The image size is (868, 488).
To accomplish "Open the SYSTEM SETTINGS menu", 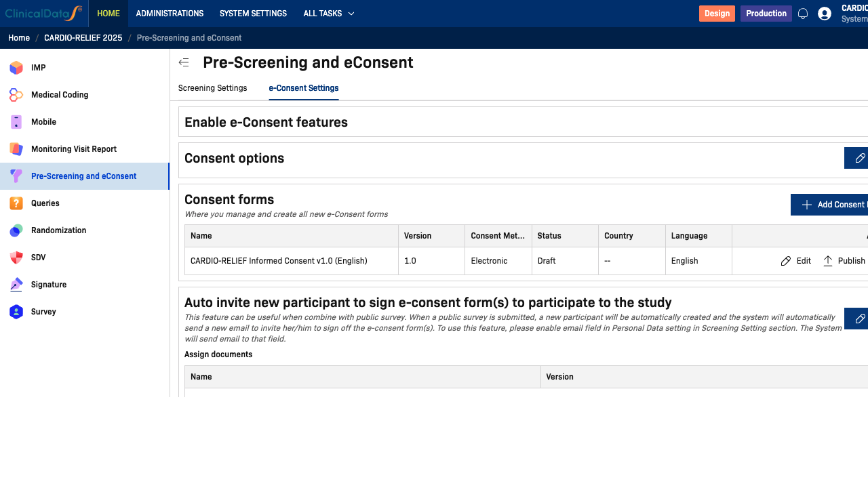I will [x=253, y=13].
